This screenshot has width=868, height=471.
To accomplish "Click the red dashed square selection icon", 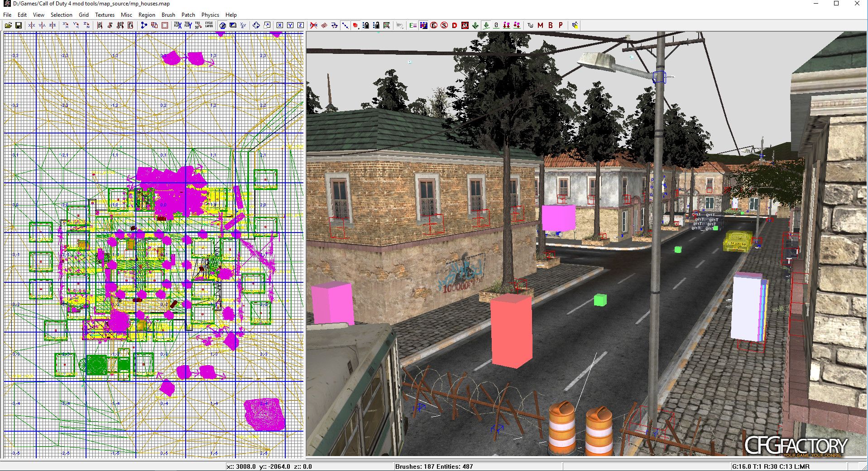I will pos(165,25).
